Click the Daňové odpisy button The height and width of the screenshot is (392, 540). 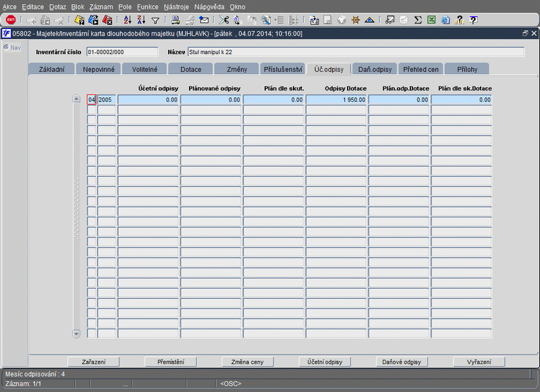tap(402, 362)
